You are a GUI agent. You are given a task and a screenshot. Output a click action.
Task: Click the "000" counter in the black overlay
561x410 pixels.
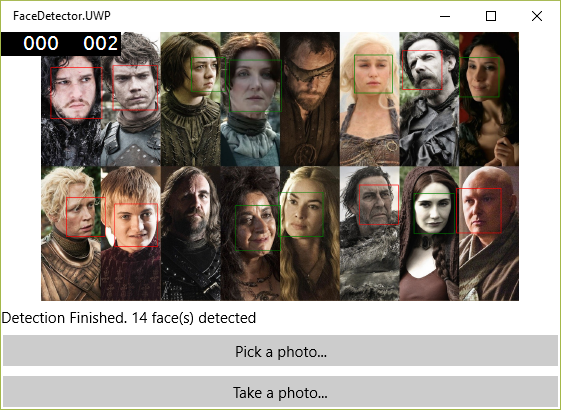coord(41,44)
